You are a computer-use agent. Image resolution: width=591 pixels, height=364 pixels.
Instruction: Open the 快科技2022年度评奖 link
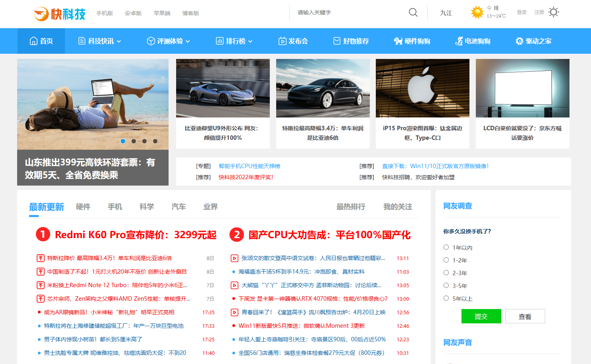(246, 177)
